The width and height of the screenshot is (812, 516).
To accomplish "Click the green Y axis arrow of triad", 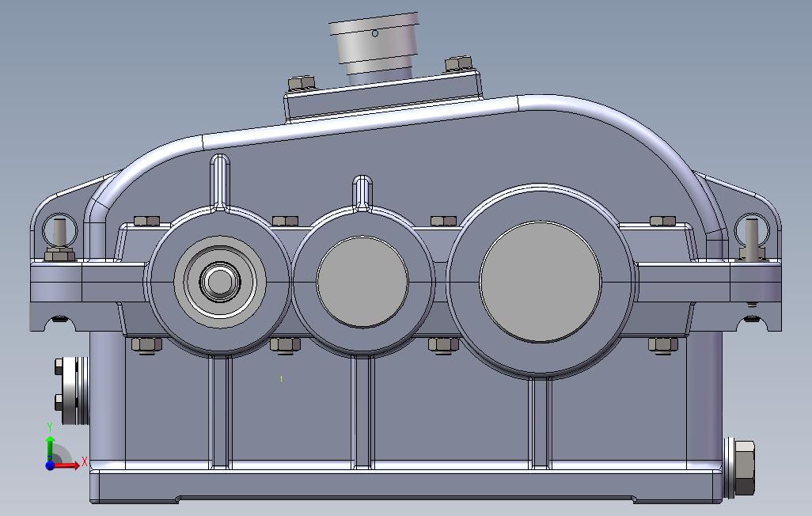I will point(50,448).
